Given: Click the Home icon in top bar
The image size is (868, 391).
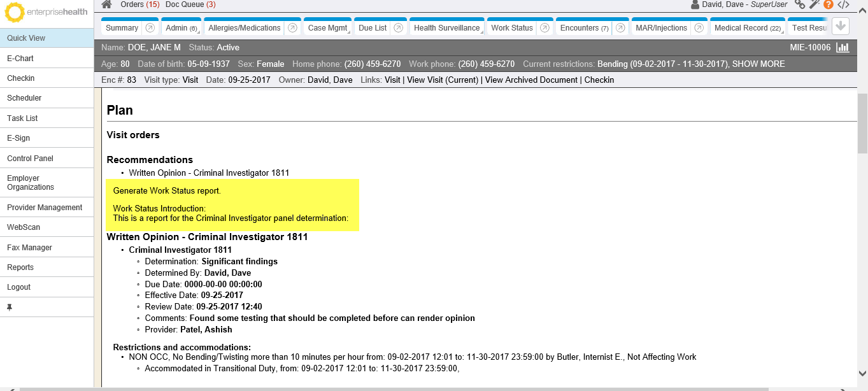Looking at the screenshot, I should [x=107, y=4].
